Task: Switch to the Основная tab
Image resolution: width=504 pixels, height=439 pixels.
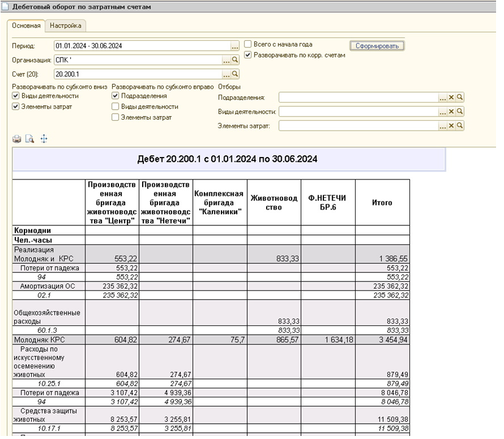Action: click(26, 26)
